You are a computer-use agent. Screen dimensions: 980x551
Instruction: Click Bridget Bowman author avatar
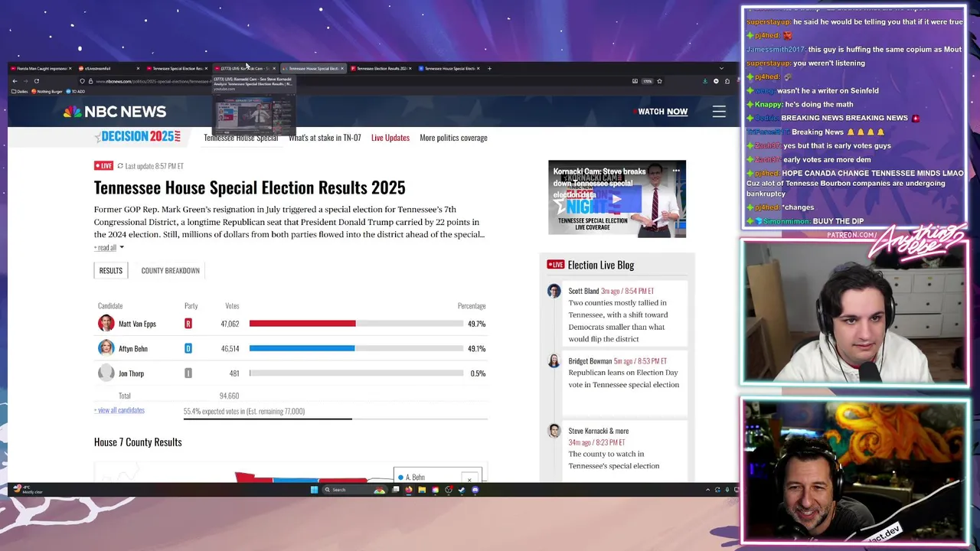554,361
